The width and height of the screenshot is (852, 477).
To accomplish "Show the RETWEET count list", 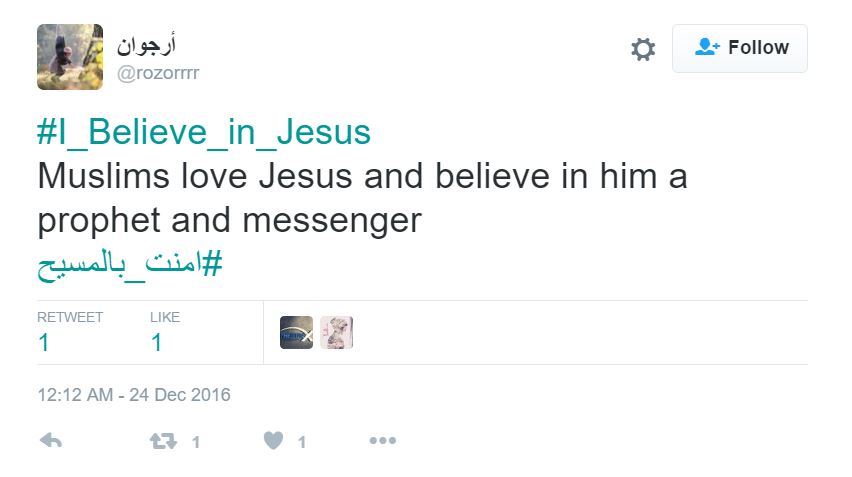I will coord(70,332).
